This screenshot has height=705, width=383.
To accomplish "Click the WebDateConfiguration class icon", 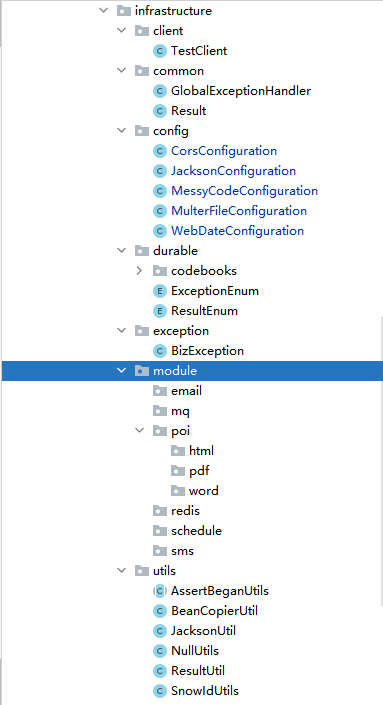I will point(160,231).
